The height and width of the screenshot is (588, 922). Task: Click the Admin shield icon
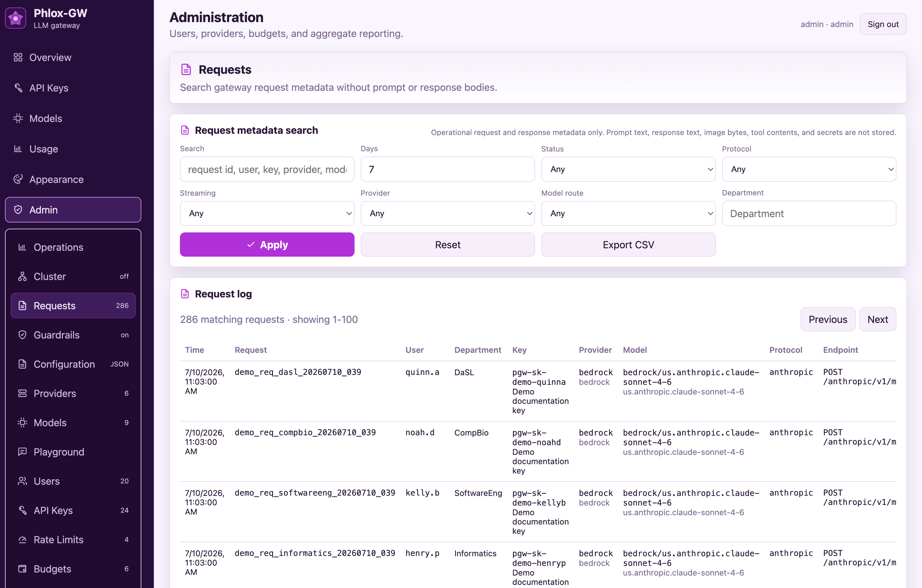pyautogui.click(x=18, y=210)
